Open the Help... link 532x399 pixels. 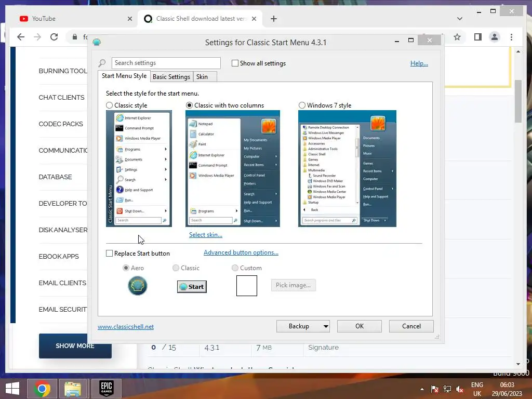click(x=419, y=63)
